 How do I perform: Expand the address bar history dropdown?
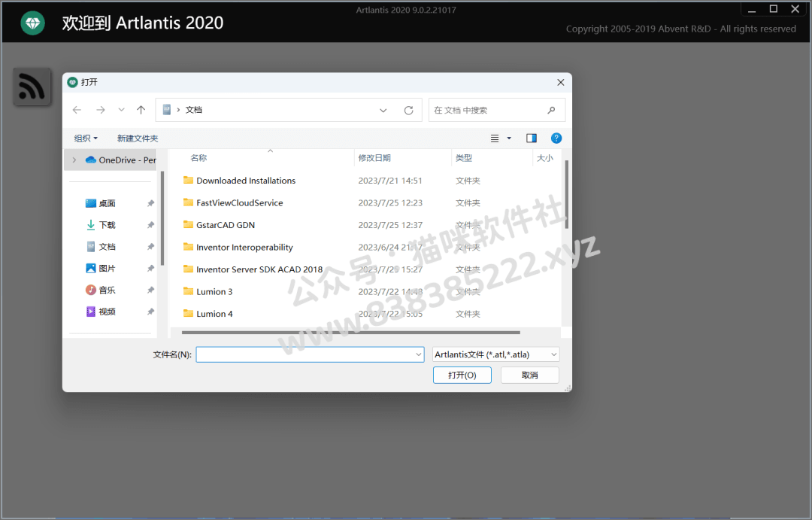383,110
